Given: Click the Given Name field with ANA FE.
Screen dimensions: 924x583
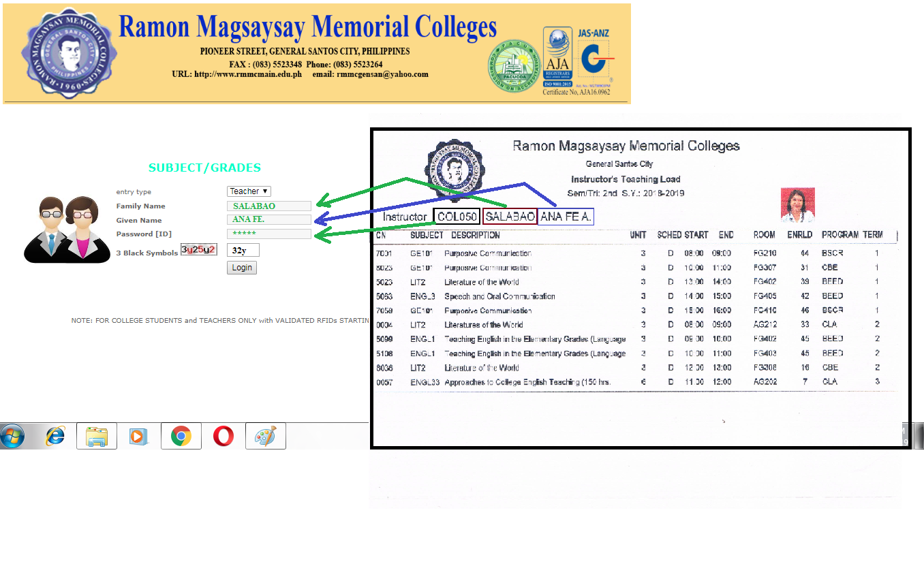Looking at the screenshot, I should (269, 219).
